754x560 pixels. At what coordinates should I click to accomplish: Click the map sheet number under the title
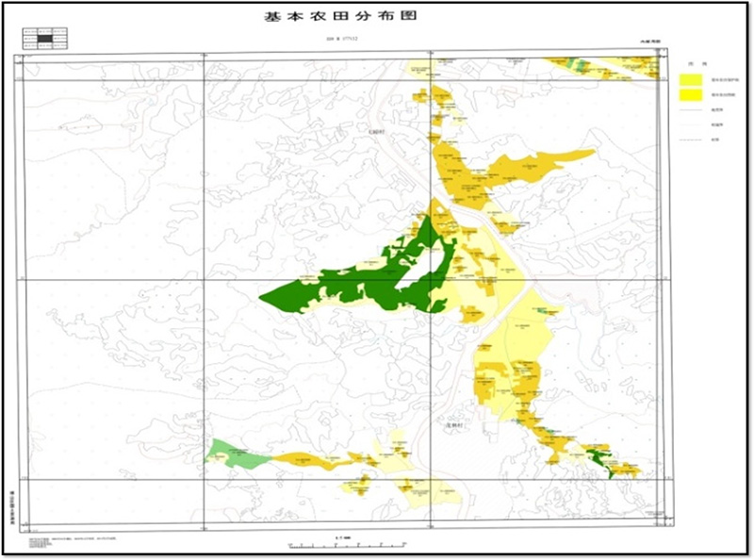click(343, 40)
